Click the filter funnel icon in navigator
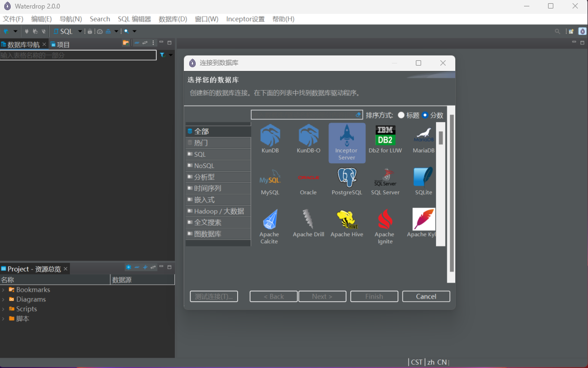The height and width of the screenshot is (368, 588). [163, 55]
